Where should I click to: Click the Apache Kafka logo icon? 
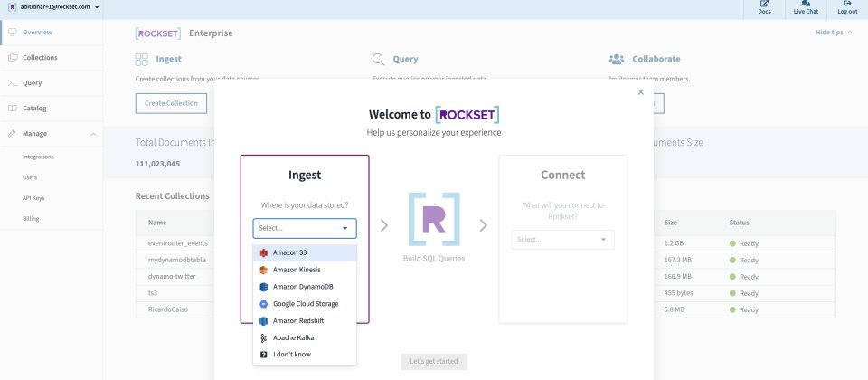click(263, 337)
